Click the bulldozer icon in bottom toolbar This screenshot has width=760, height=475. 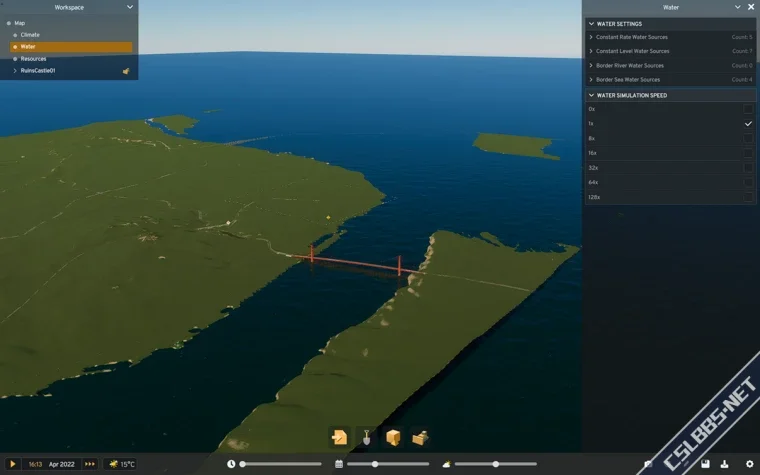[421, 437]
